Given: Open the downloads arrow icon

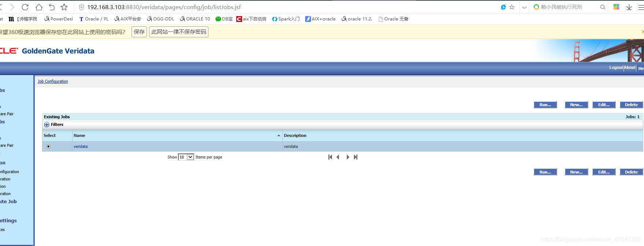Looking at the screenshot, I should click(x=629, y=7).
